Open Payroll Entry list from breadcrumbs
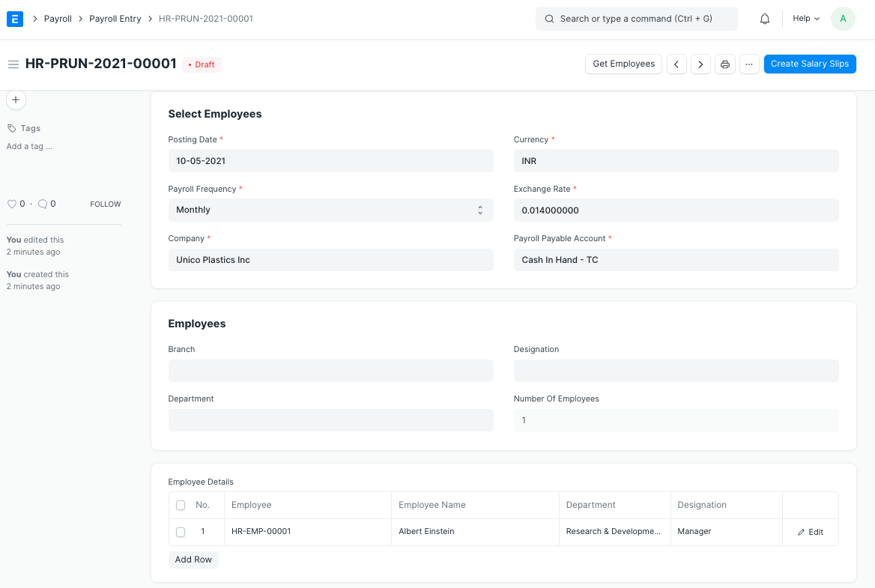 [115, 18]
